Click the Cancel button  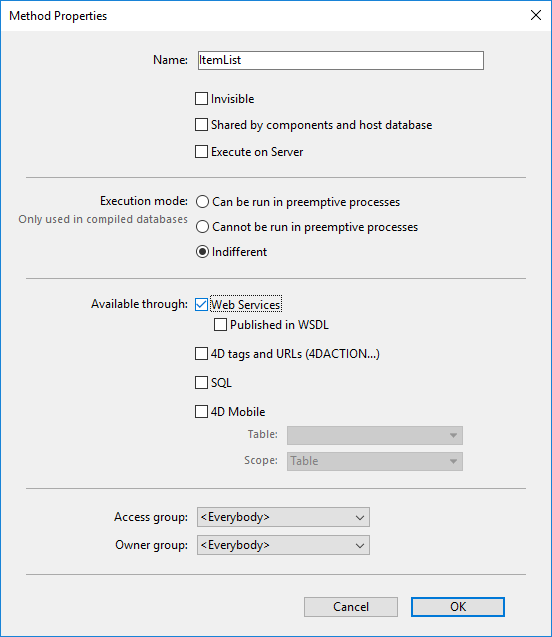pos(351,607)
